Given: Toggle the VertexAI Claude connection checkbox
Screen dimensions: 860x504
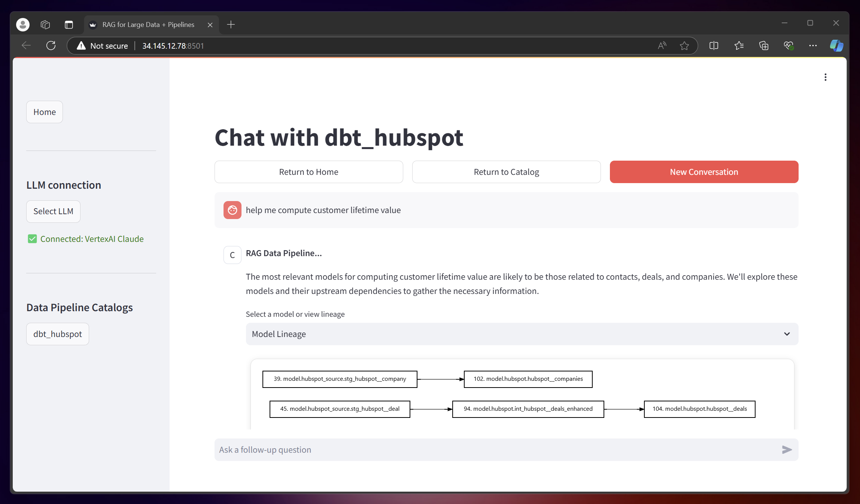Looking at the screenshot, I should point(32,238).
